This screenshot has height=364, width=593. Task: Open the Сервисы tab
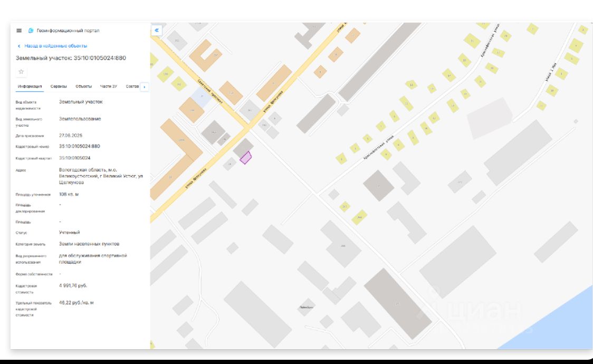point(59,87)
